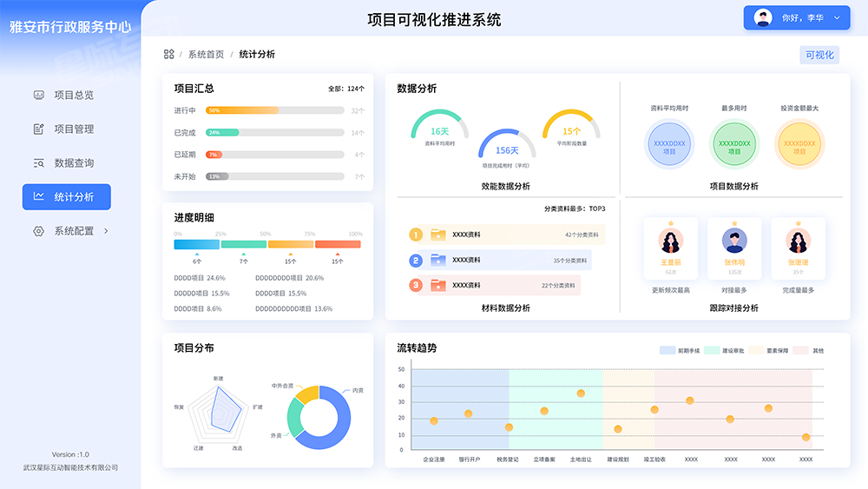Click the yellow folder icon ranked first
The image size is (868, 489).
click(438, 235)
